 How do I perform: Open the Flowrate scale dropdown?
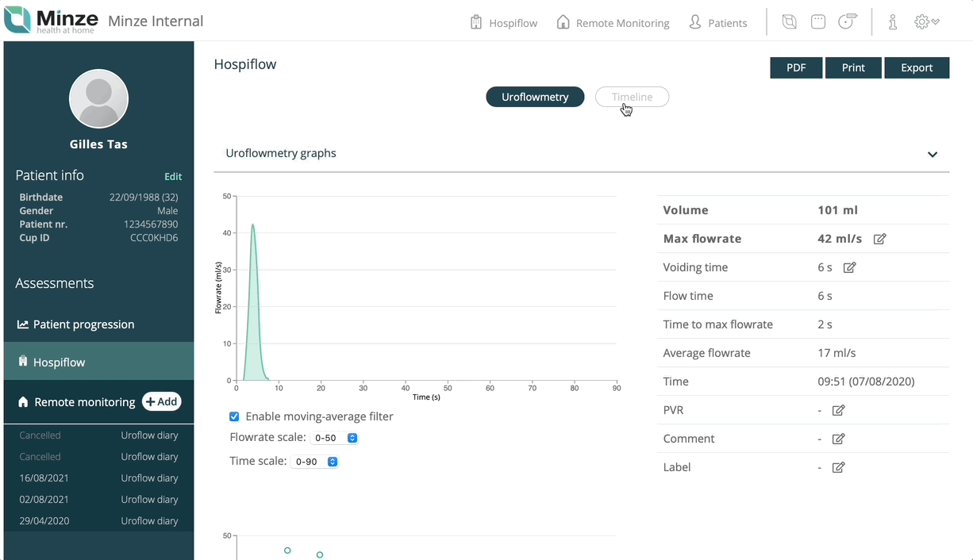(x=335, y=438)
